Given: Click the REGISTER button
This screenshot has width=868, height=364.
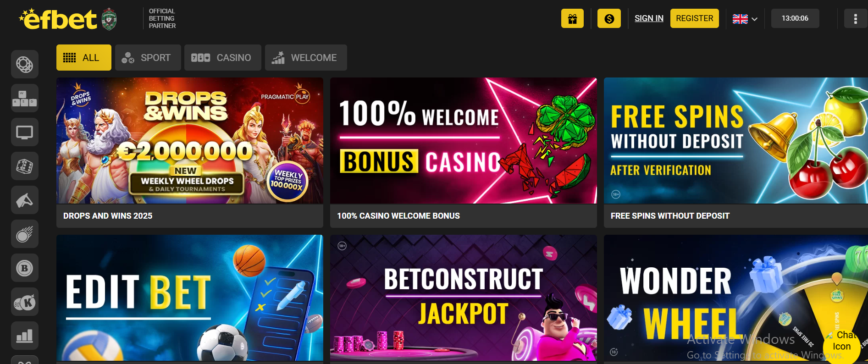Looking at the screenshot, I should 694,18.
